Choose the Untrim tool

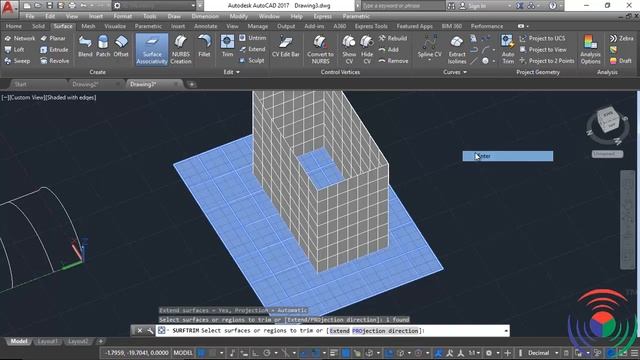coord(253,38)
